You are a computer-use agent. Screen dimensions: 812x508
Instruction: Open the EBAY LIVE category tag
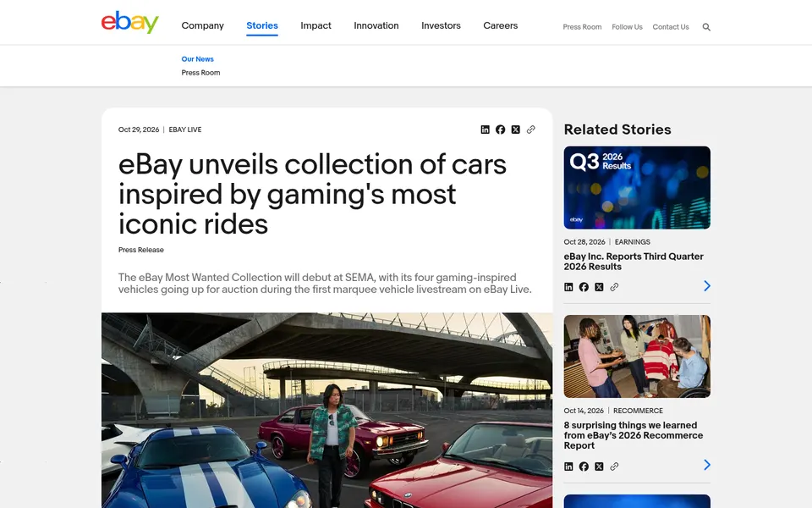(x=185, y=130)
